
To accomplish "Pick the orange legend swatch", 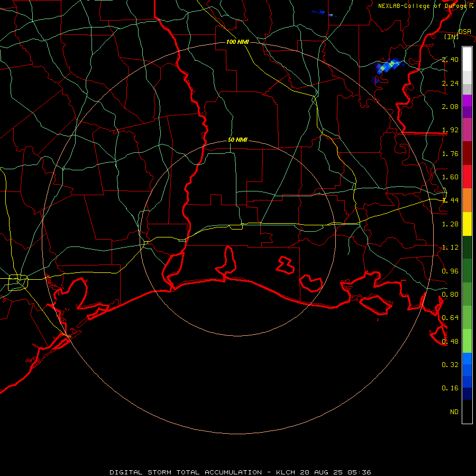I will click(467, 200).
